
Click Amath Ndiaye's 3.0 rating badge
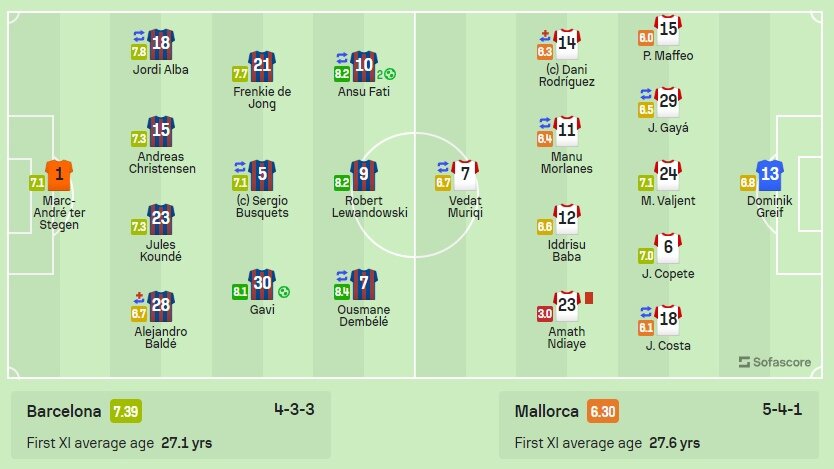coord(545,313)
